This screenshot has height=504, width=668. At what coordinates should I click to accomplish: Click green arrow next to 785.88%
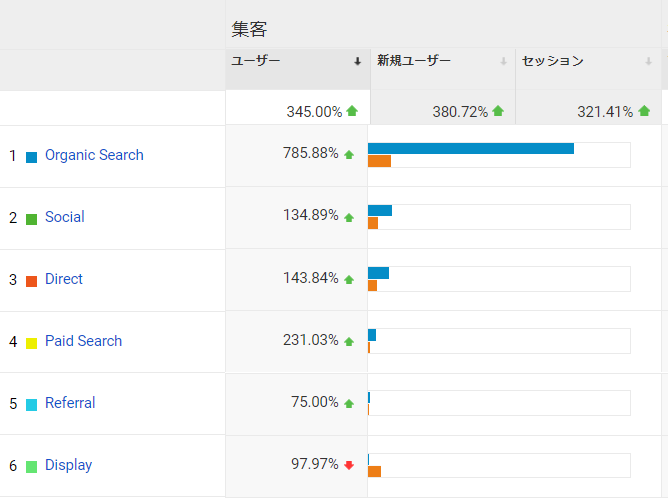point(349,154)
